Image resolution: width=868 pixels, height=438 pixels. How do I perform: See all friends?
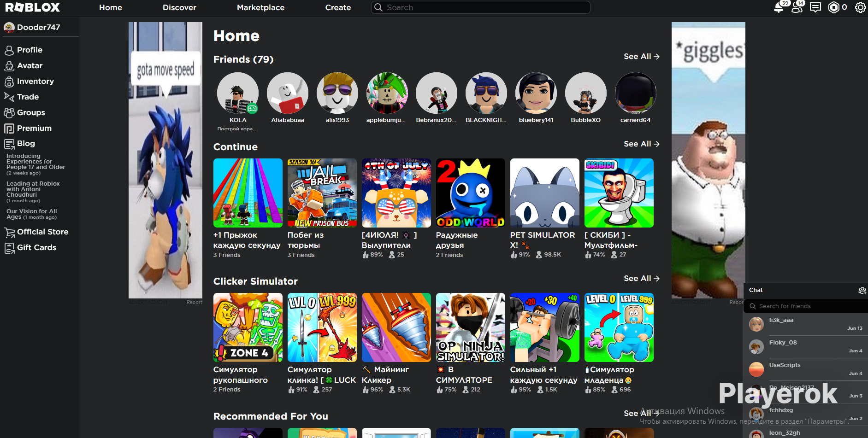pyautogui.click(x=642, y=56)
